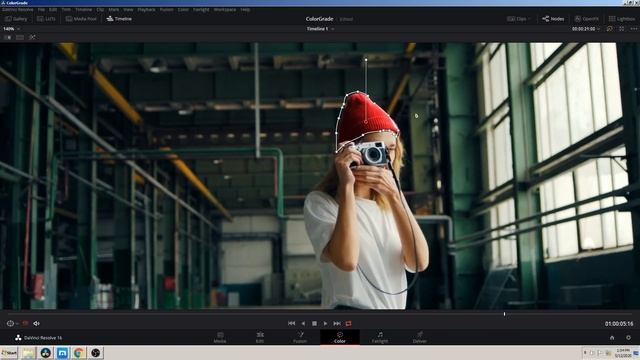
Task: Toggle the Timeline panel button
Action: [x=119, y=19]
